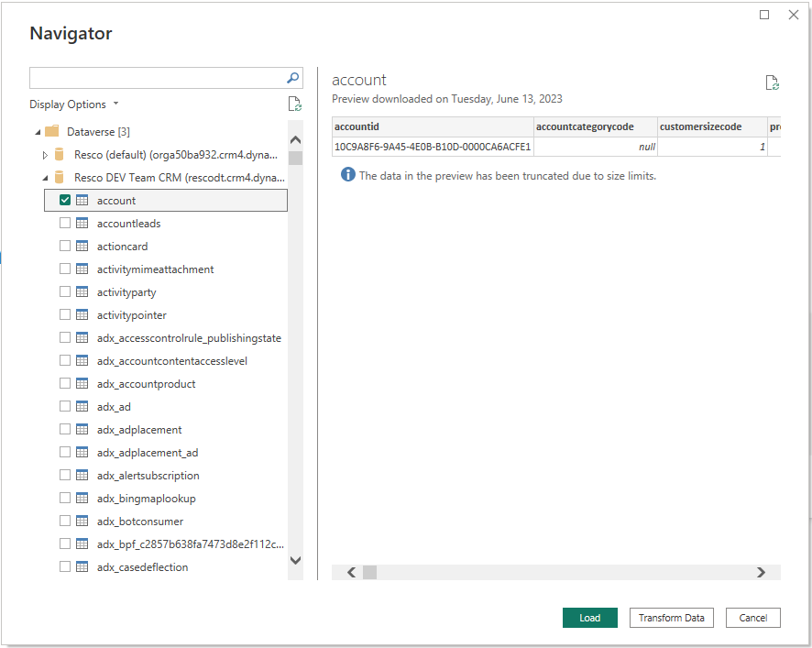The height and width of the screenshot is (648, 812).
Task: Click into the navigator search field
Action: coord(158,78)
